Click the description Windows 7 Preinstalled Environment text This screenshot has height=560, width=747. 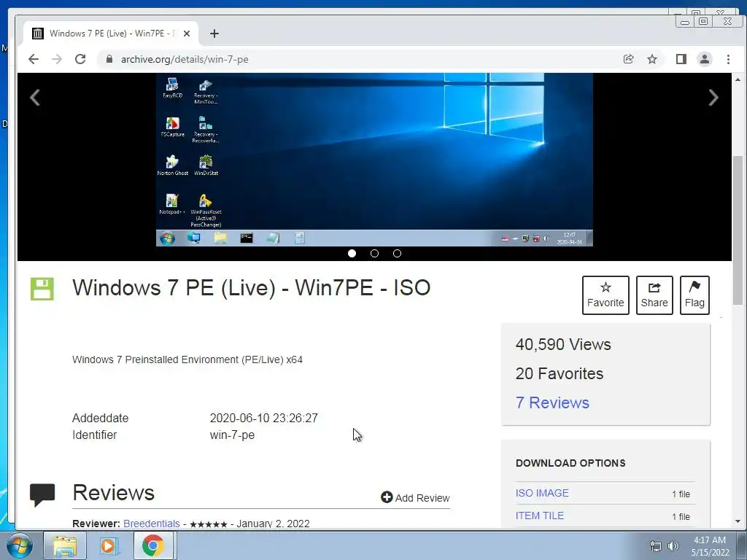(x=187, y=359)
